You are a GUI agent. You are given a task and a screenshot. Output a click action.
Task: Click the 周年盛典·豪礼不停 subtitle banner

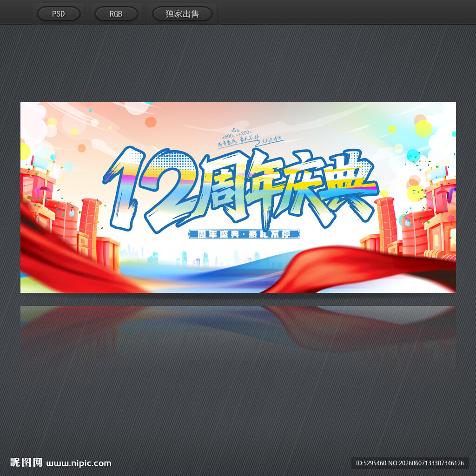pyautogui.click(x=244, y=234)
